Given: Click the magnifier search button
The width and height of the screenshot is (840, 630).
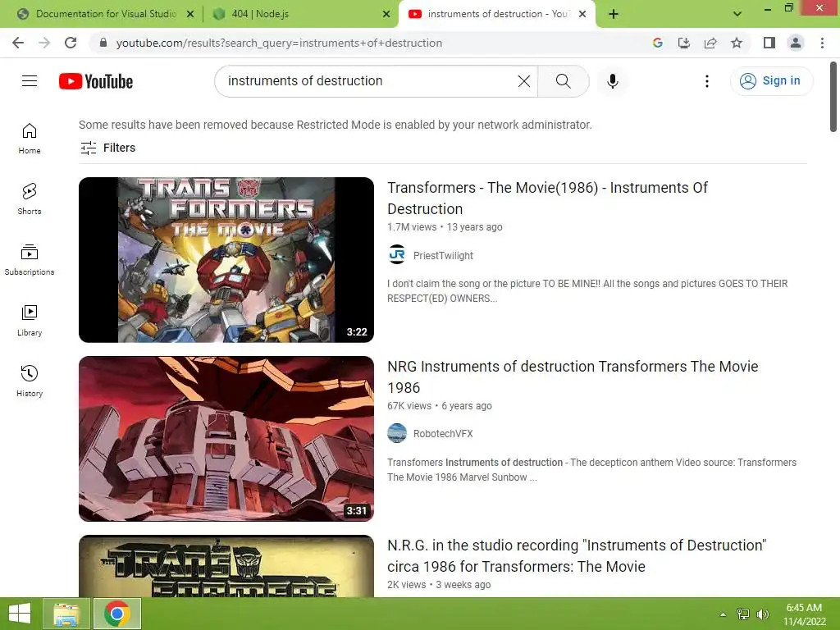Looking at the screenshot, I should point(563,81).
